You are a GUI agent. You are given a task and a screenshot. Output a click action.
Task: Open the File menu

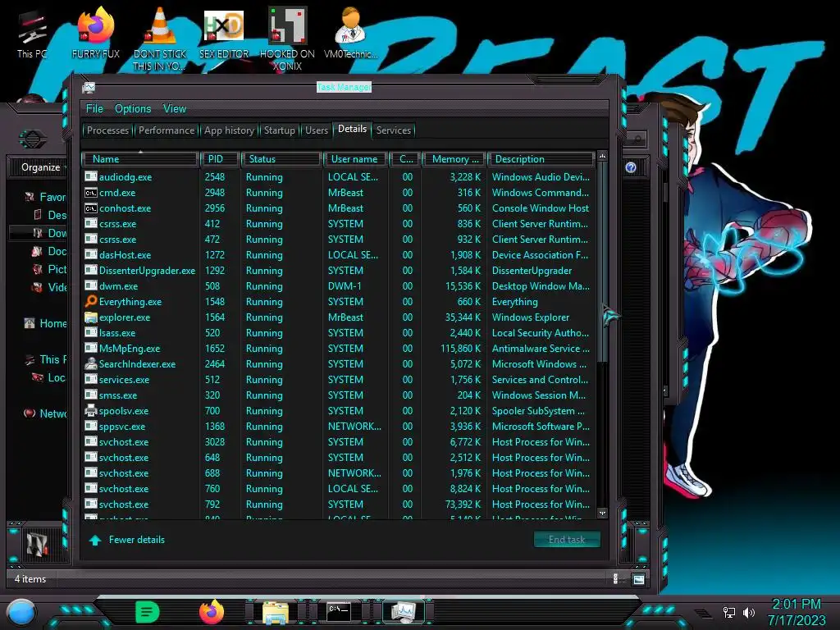pyautogui.click(x=94, y=109)
